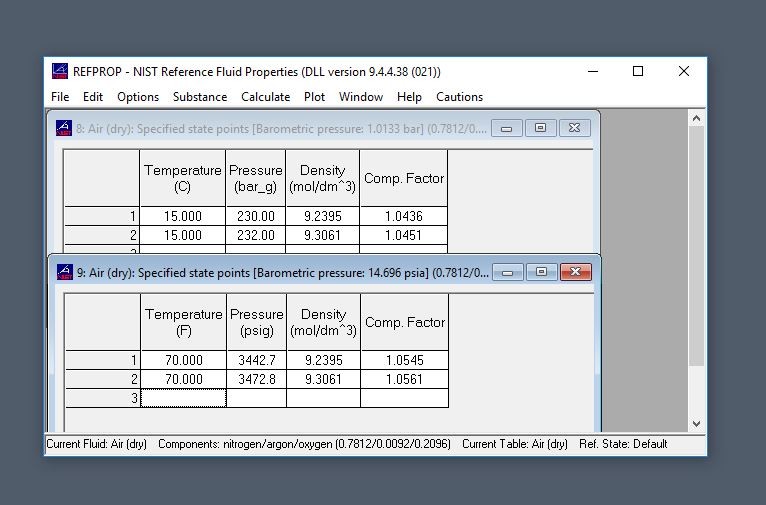Click Current Table: Air (dry) status entry
The image size is (766, 505).
click(515, 444)
